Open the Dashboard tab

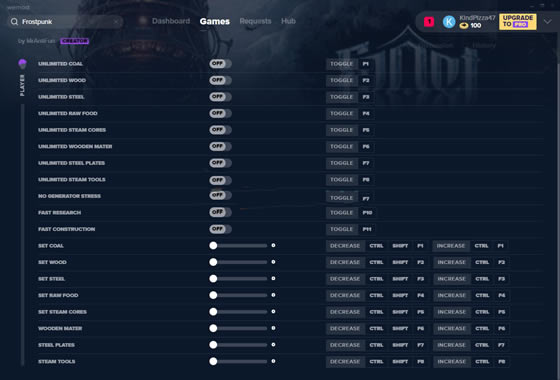[x=171, y=21]
